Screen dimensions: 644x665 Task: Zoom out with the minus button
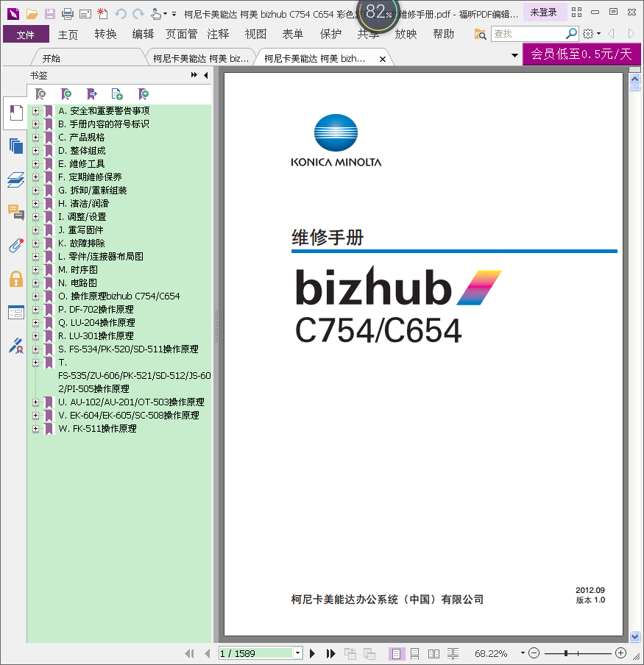(534, 653)
